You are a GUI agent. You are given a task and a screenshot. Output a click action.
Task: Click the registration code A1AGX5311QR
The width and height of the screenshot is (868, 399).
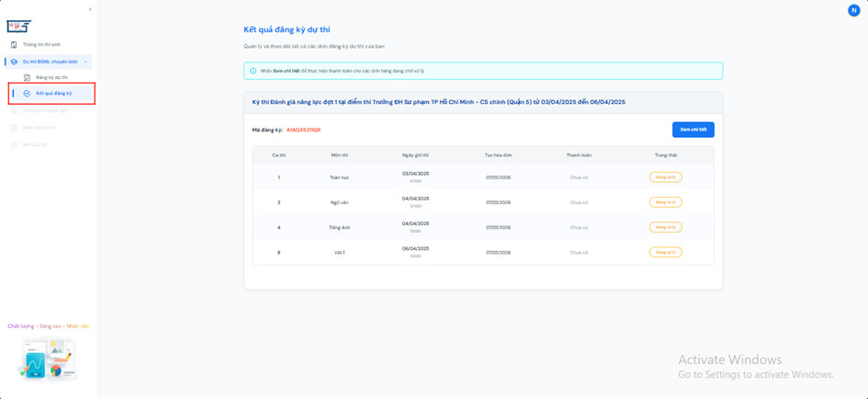pyautogui.click(x=303, y=130)
